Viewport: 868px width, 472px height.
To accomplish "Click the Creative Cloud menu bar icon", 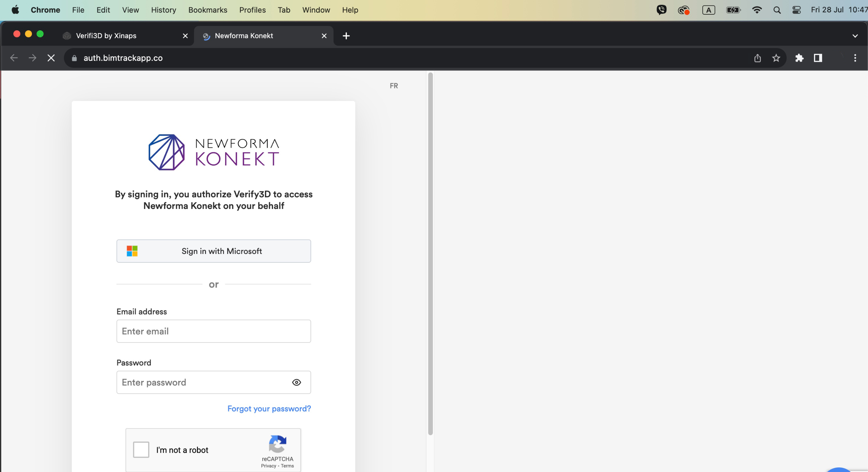I will point(684,10).
